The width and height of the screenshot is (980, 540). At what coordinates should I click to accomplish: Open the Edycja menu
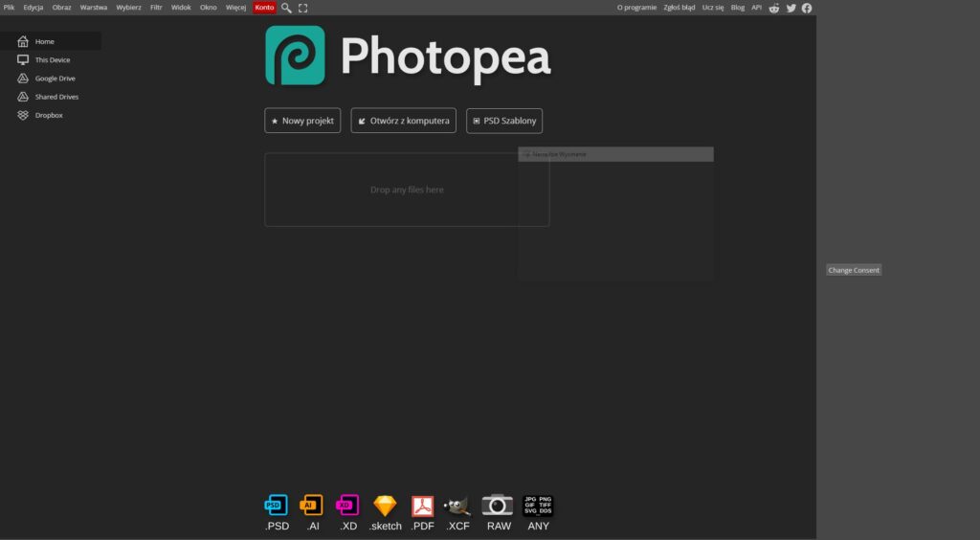(33, 8)
